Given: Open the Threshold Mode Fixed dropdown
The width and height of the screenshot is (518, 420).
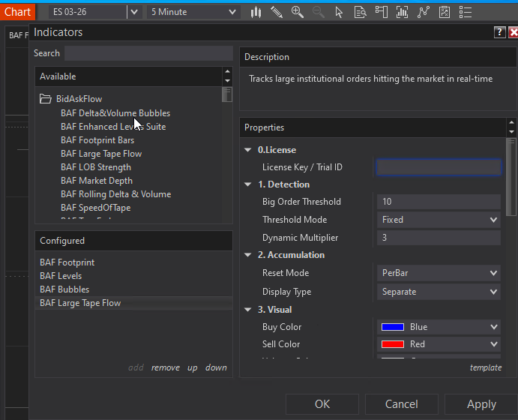Looking at the screenshot, I should pos(439,220).
